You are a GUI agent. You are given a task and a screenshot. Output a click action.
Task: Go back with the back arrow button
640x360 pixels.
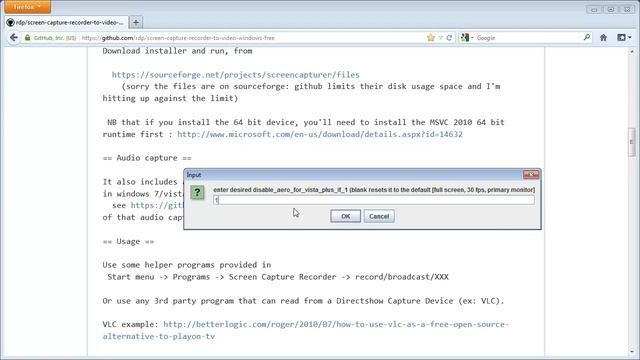14,38
